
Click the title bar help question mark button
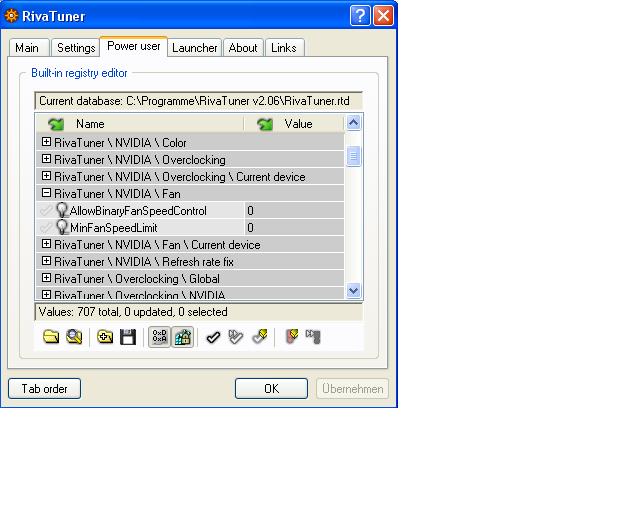(360, 16)
